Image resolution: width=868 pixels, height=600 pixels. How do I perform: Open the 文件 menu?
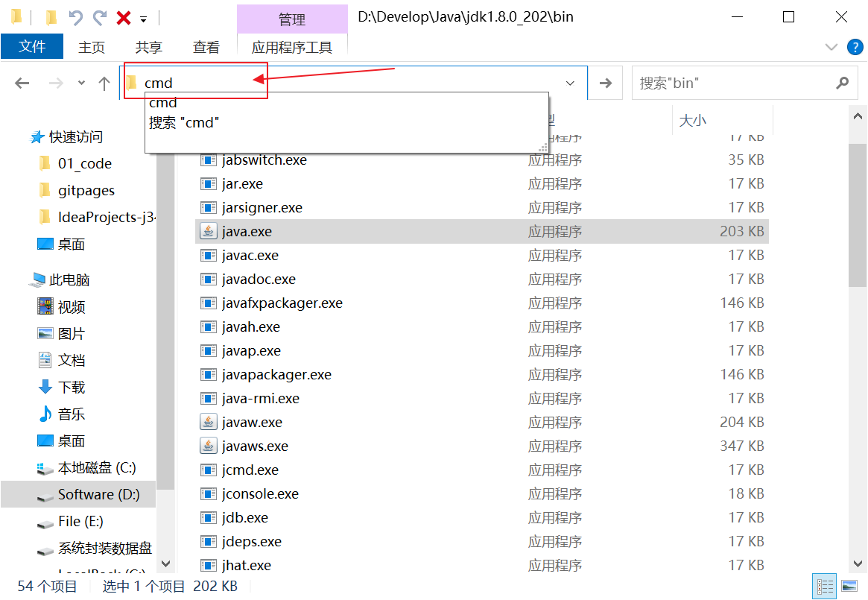[x=32, y=47]
